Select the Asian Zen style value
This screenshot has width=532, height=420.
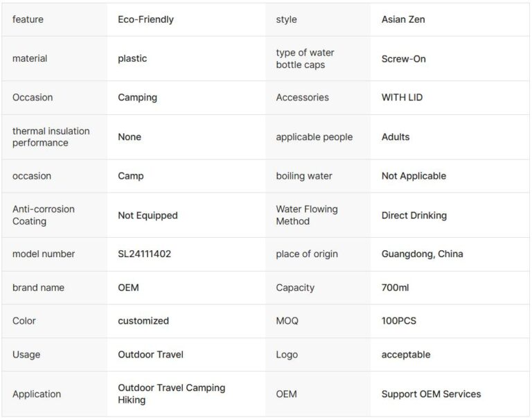[x=403, y=19]
